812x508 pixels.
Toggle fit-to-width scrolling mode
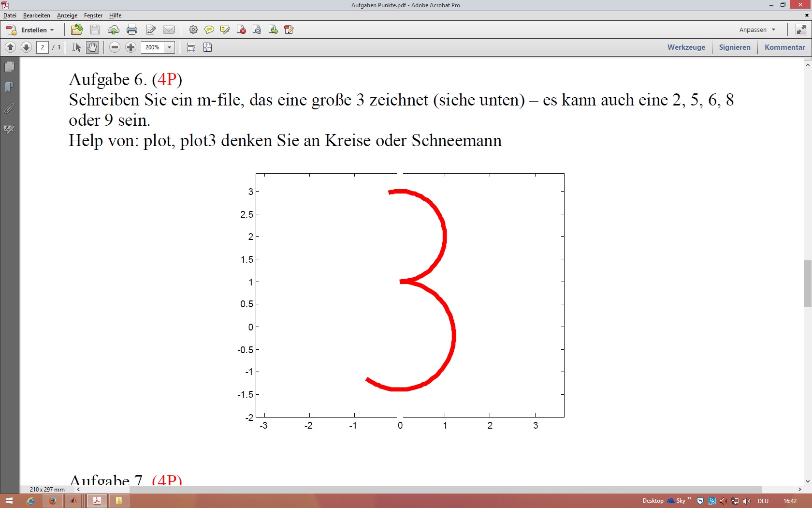191,47
